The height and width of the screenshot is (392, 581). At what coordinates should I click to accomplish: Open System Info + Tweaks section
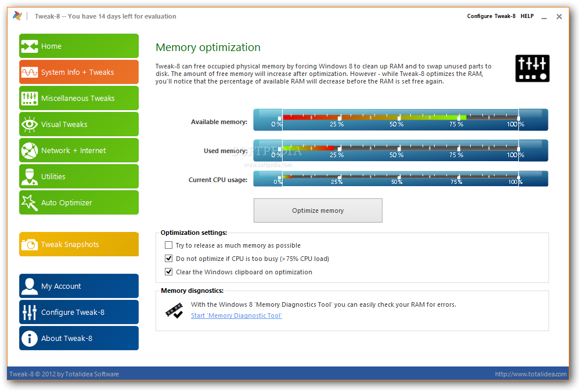(x=79, y=72)
